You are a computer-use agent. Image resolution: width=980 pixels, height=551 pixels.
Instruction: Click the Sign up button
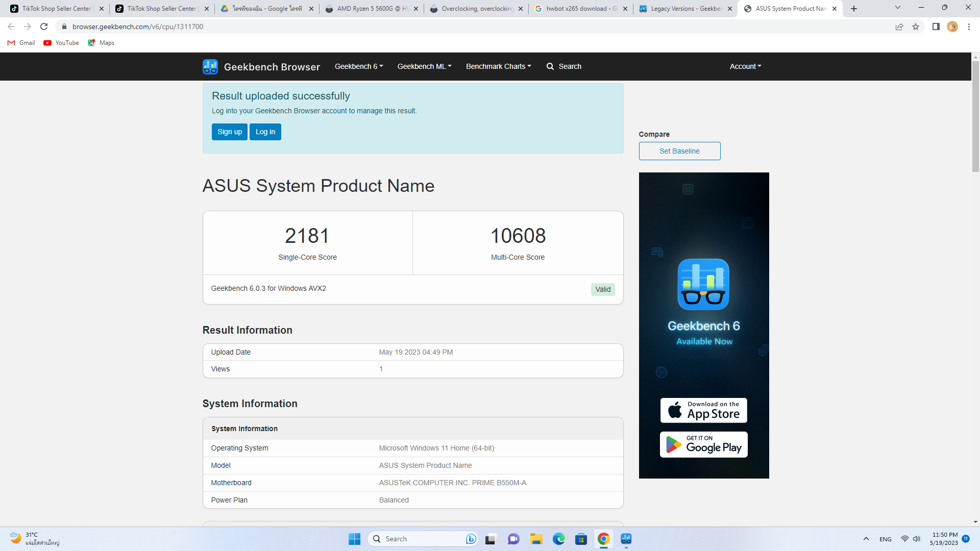[230, 132]
